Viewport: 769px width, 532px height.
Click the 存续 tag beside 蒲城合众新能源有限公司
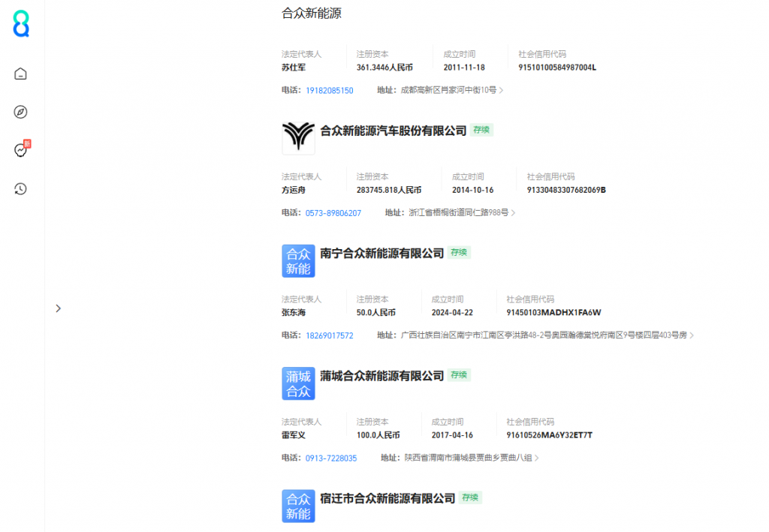458,375
